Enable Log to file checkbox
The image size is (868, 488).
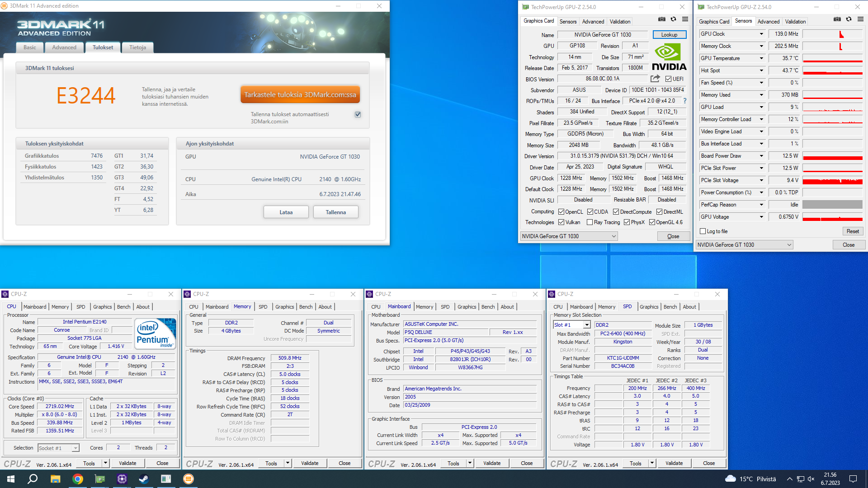coord(703,231)
